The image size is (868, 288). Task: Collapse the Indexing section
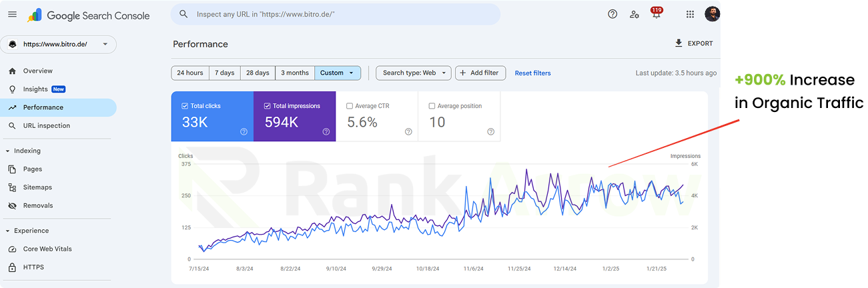click(x=7, y=151)
